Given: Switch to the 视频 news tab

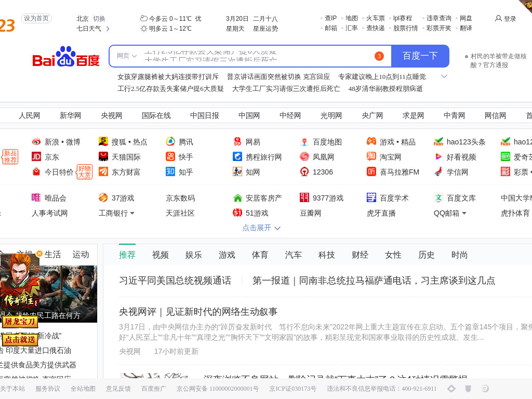Looking at the screenshot, I should [x=160, y=255].
